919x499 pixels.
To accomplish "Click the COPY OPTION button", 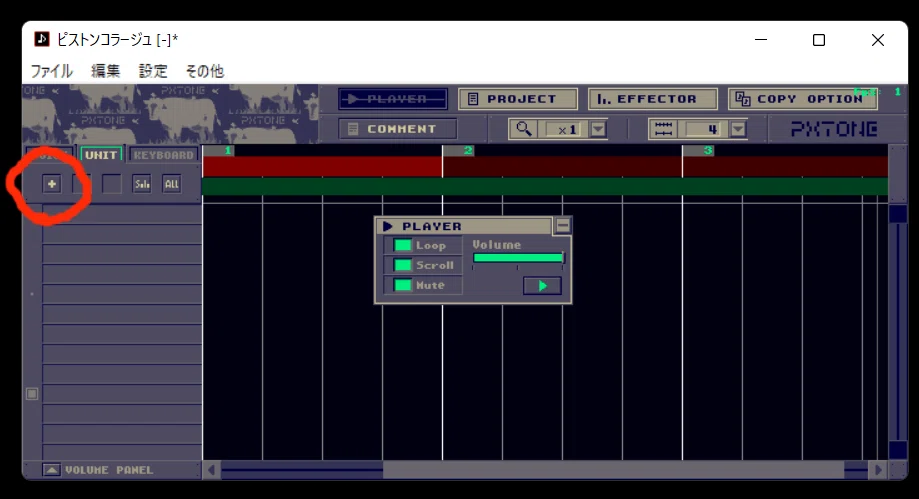I will coord(802,99).
